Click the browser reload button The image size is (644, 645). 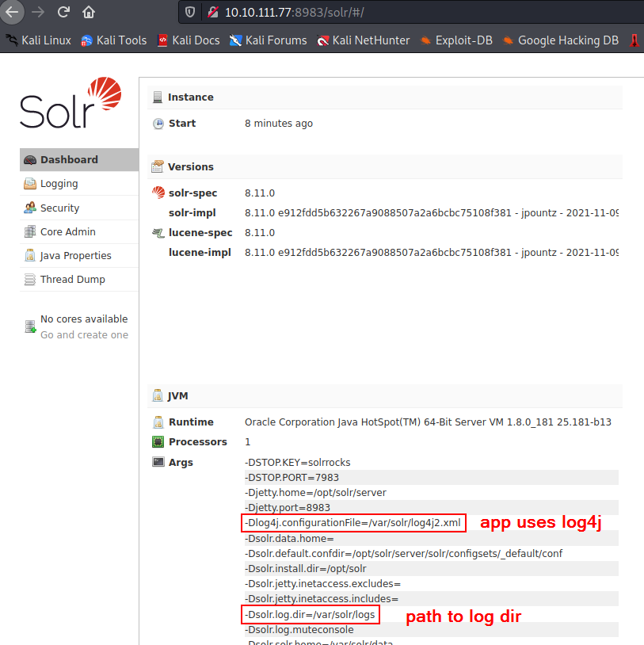pos(63,12)
